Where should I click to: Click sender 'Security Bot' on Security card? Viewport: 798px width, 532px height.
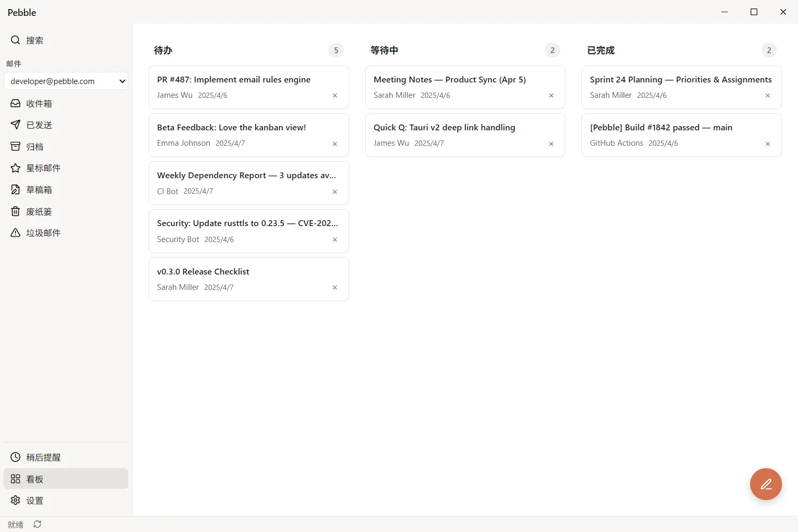click(178, 239)
